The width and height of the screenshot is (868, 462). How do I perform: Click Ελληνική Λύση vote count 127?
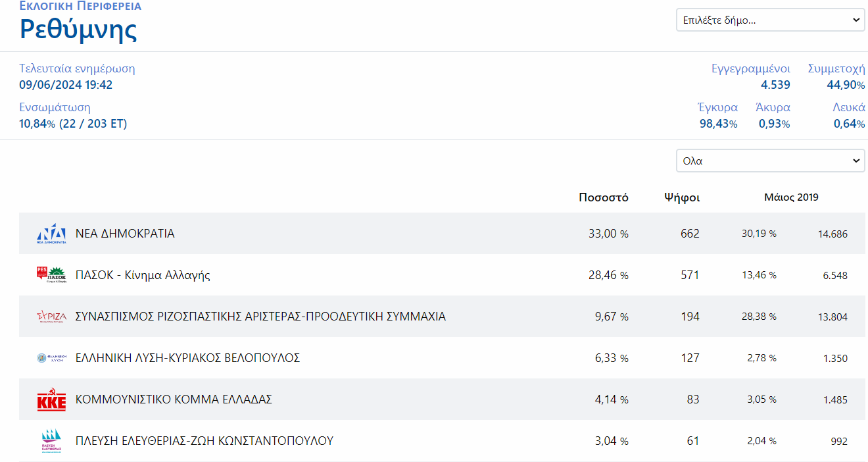[690, 358]
